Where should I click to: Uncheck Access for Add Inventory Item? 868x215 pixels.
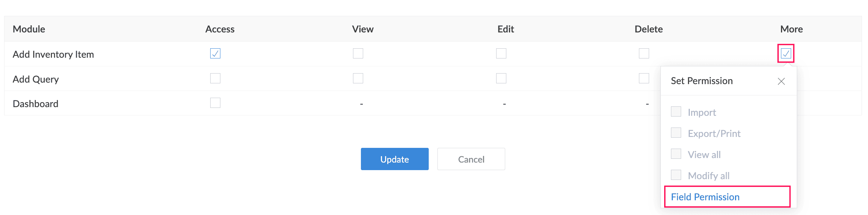[215, 54]
